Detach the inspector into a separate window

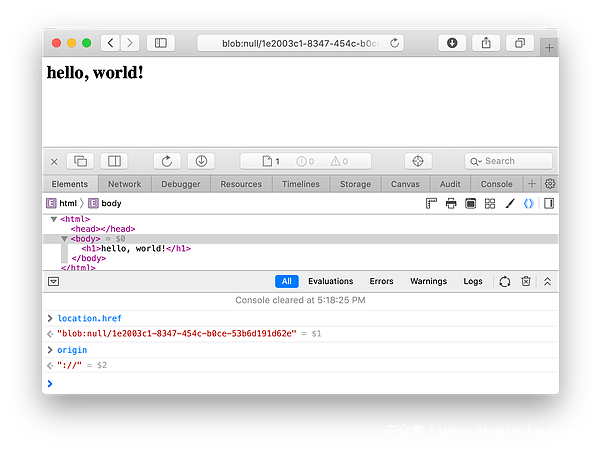coord(80,161)
